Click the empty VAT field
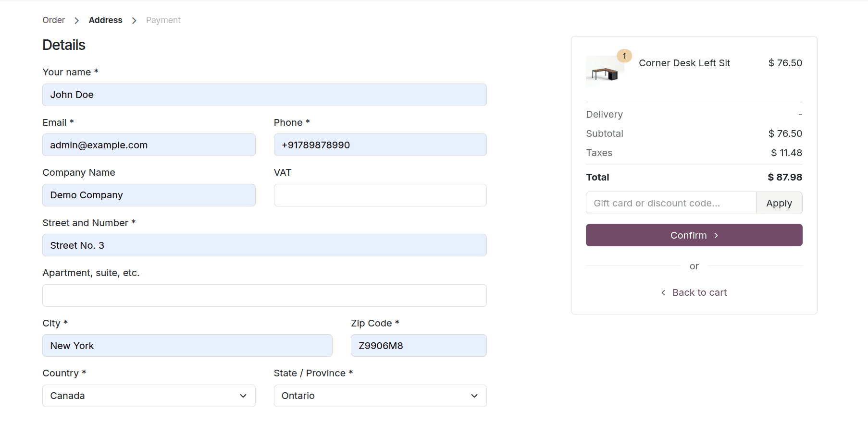This screenshot has height=422, width=868. (380, 195)
